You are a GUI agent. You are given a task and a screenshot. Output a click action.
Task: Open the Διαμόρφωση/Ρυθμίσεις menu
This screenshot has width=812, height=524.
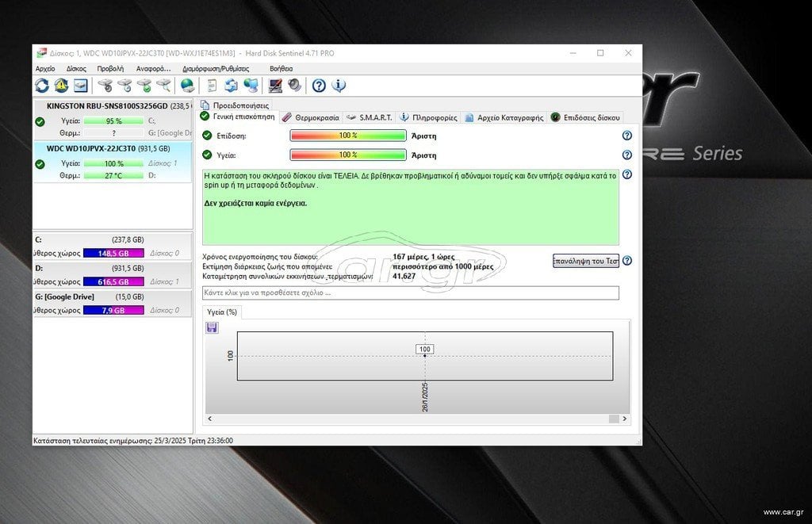tap(216, 69)
